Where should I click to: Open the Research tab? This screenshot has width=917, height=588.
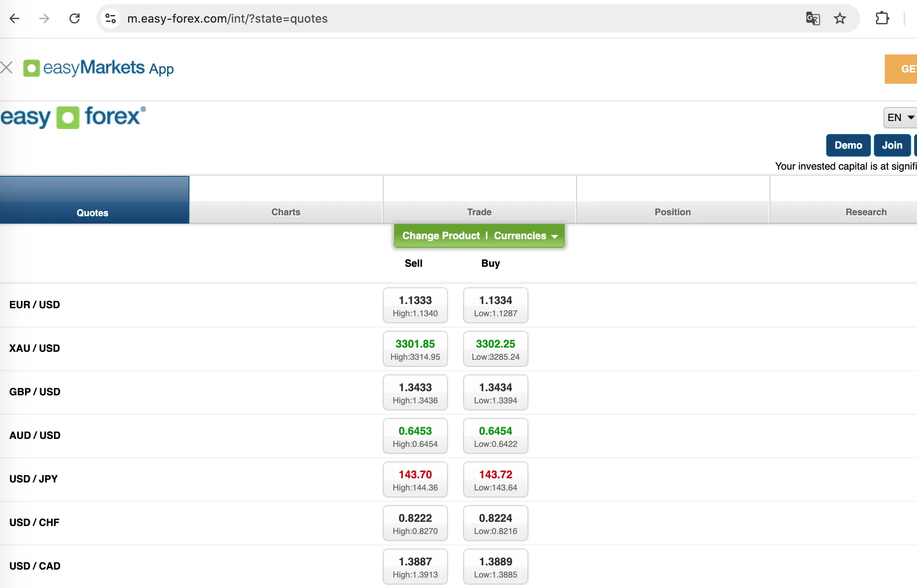pyautogui.click(x=844, y=200)
